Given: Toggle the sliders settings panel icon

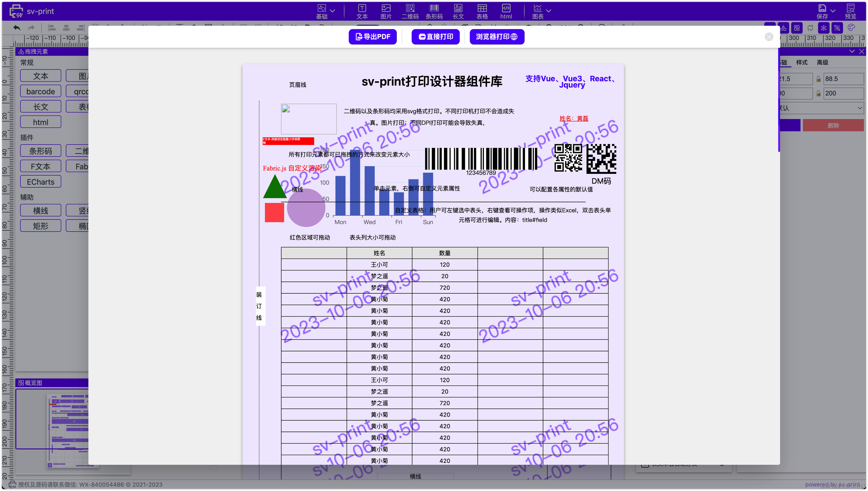Looking at the screenshot, I should point(837,28).
